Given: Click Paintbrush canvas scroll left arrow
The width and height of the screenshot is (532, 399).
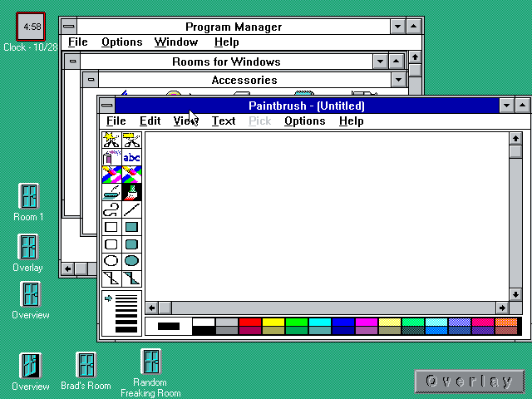Looking at the screenshot, I should pyautogui.click(x=151, y=308).
